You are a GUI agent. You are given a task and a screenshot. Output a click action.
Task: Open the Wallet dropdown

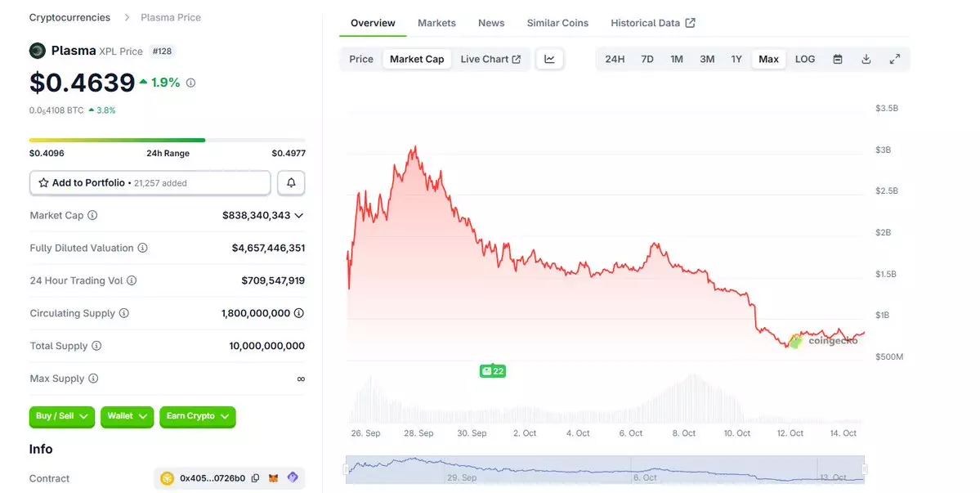pyautogui.click(x=127, y=416)
